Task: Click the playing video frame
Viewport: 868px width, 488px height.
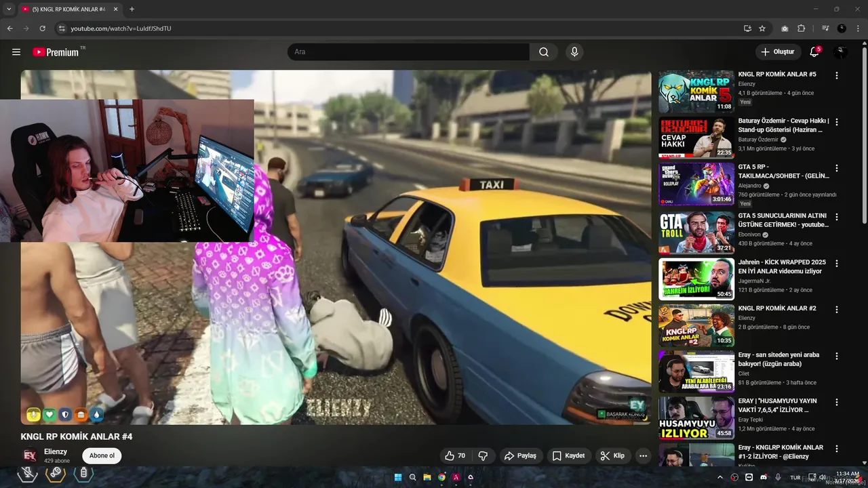Action: pyautogui.click(x=336, y=247)
